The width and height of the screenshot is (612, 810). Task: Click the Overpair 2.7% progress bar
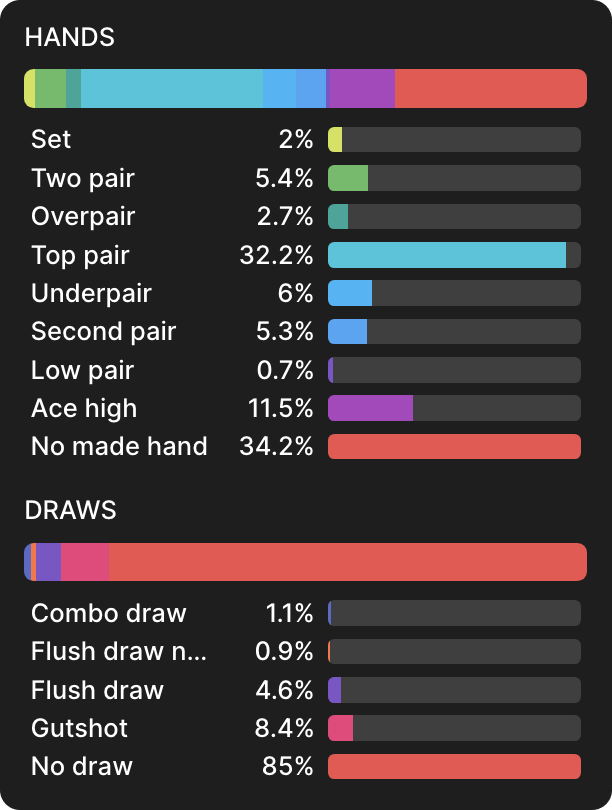coord(454,216)
